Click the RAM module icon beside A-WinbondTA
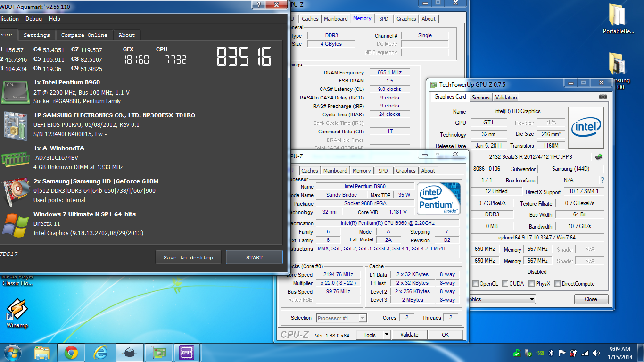The width and height of the screenshot is (644, 362). pos(16,159)
